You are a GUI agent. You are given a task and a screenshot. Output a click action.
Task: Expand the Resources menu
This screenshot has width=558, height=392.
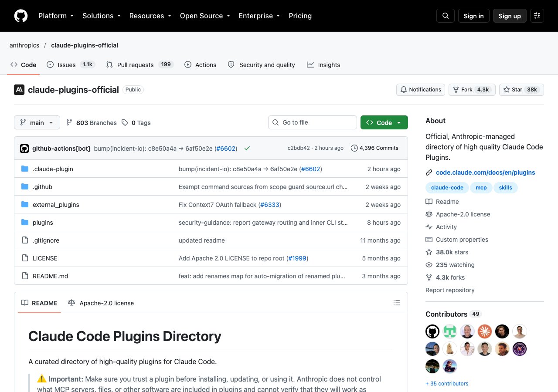pos(150,16)
